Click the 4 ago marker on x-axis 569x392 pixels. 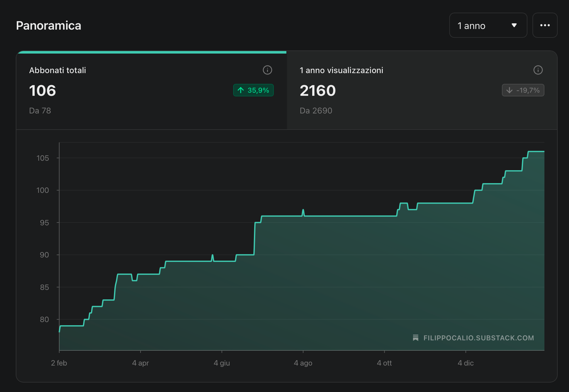(x=303, y=363)
